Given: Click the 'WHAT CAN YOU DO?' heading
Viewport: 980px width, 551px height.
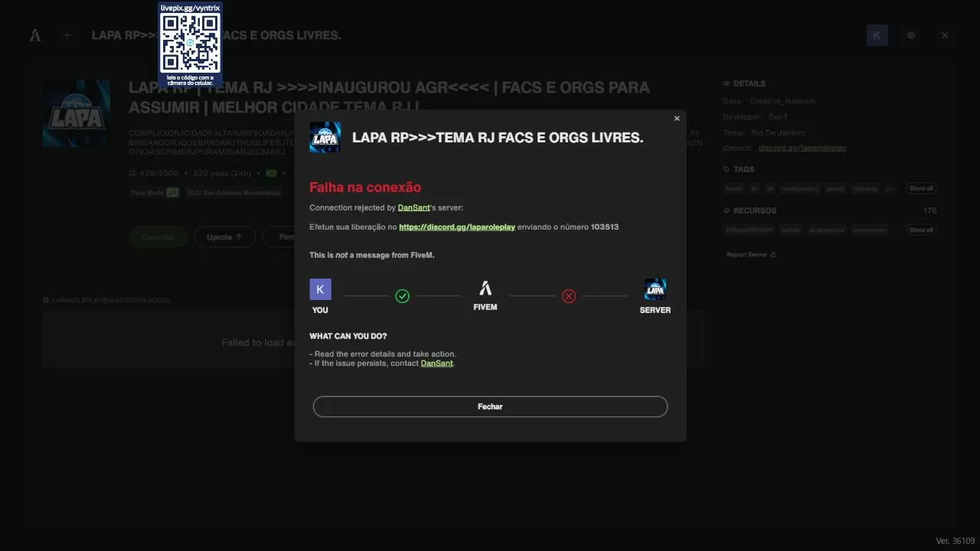Looking at the screenshot, I should 348,336.
